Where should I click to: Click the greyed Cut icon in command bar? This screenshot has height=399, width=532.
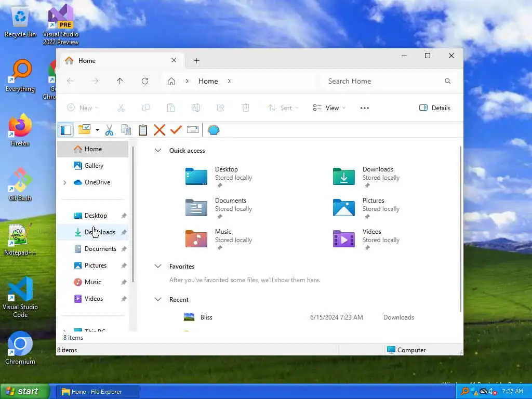[121, 108]
